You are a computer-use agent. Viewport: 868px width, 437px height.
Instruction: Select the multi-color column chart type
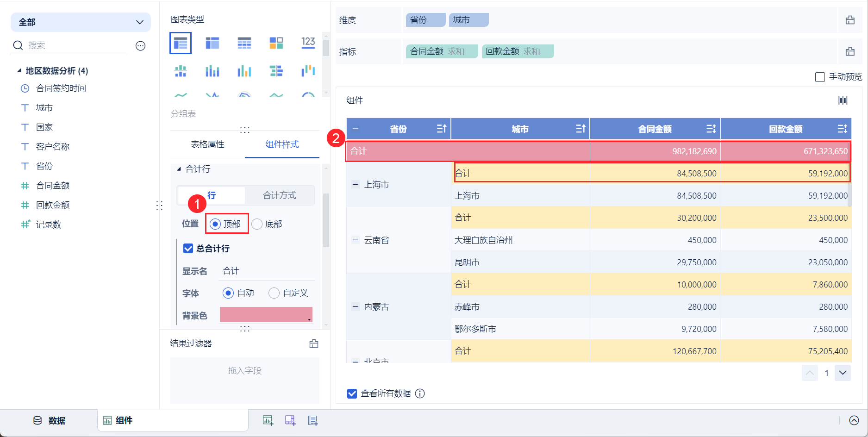pos(244,71)
